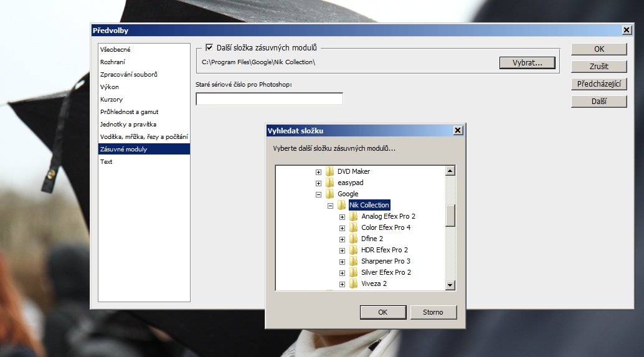Screen dimensions: 644x357
Task: Click the DVD Maker folder icon
Action: (x=330, y=171)
